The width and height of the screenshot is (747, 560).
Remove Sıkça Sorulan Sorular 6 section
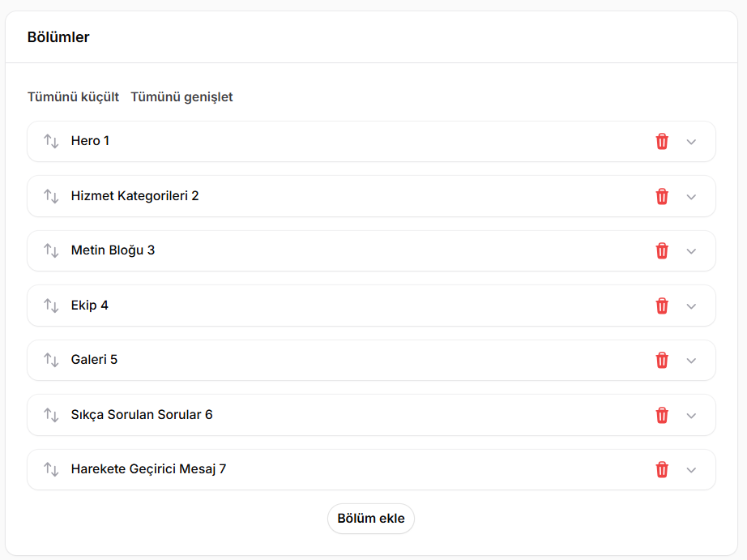[662, 415]
